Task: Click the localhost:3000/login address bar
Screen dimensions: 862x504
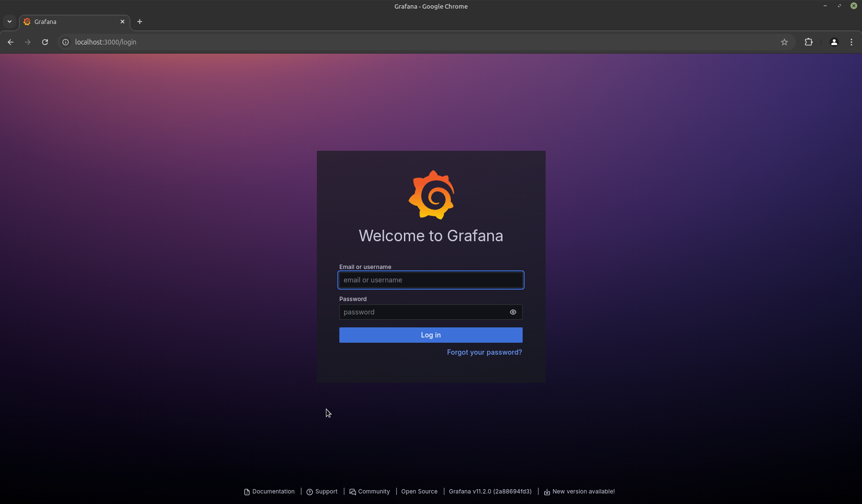Action: tap(426, 42)
